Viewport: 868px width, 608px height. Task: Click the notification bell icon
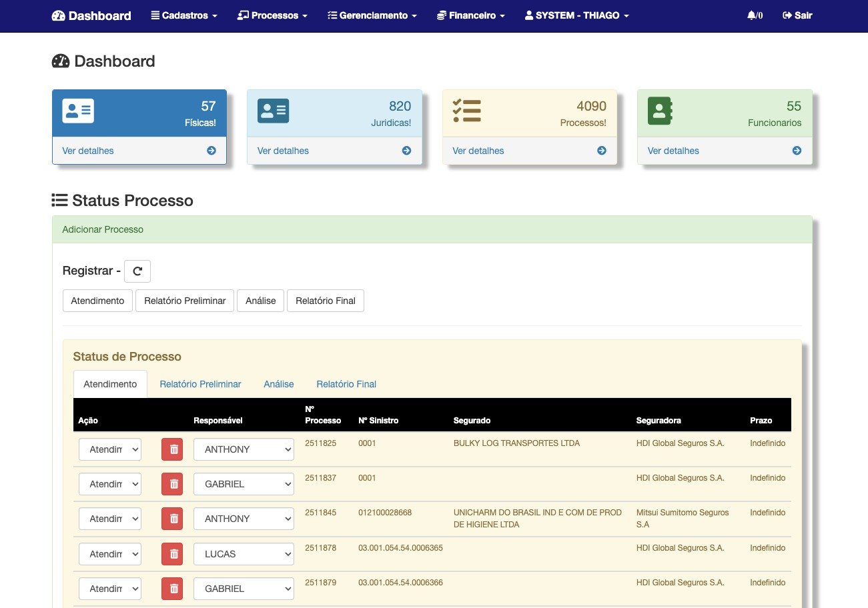click(751, 15)
